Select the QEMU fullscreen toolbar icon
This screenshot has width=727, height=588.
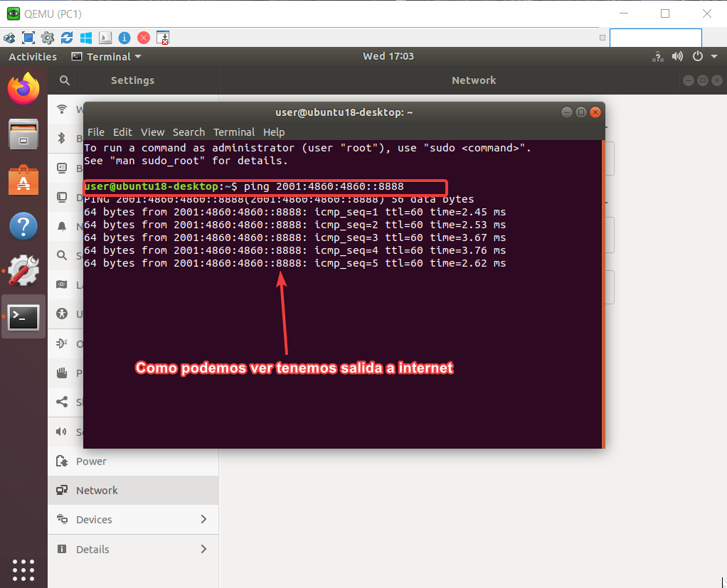click(28, 37)
